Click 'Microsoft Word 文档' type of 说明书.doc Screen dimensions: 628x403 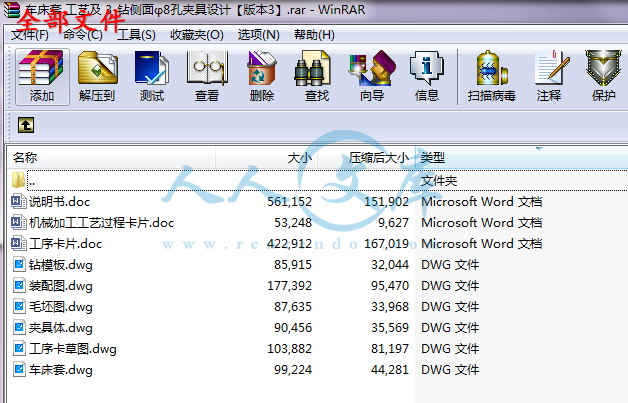(x=482, y=202)
